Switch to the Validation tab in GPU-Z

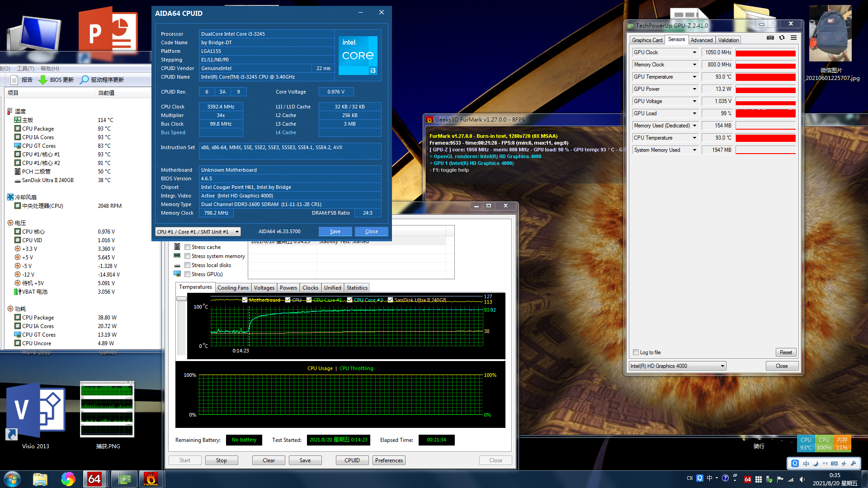(728, 40)
